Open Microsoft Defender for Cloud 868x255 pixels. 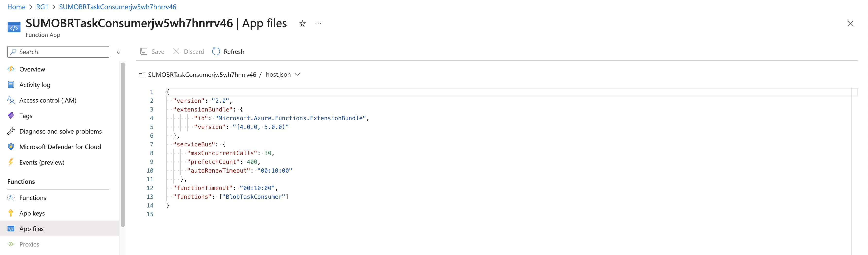pyautogui.click(x=60, y=147)
